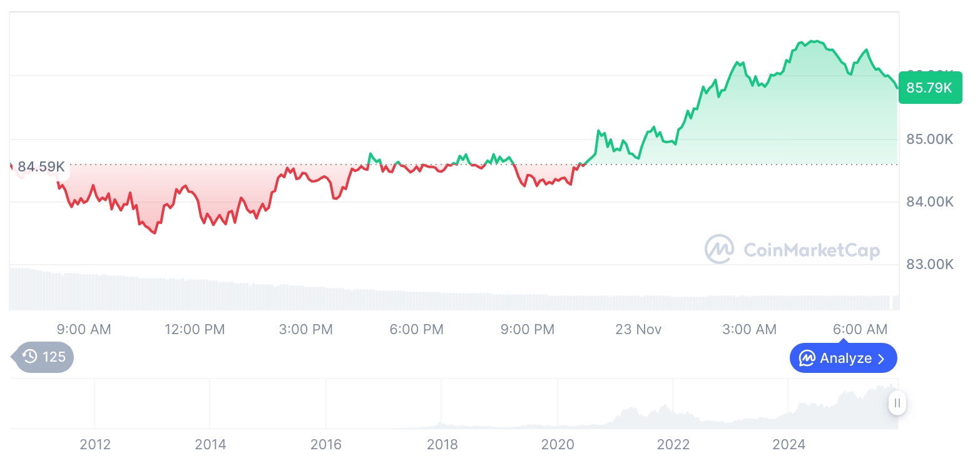Select the 2022 marker on range timeline

tap(673, 445)
